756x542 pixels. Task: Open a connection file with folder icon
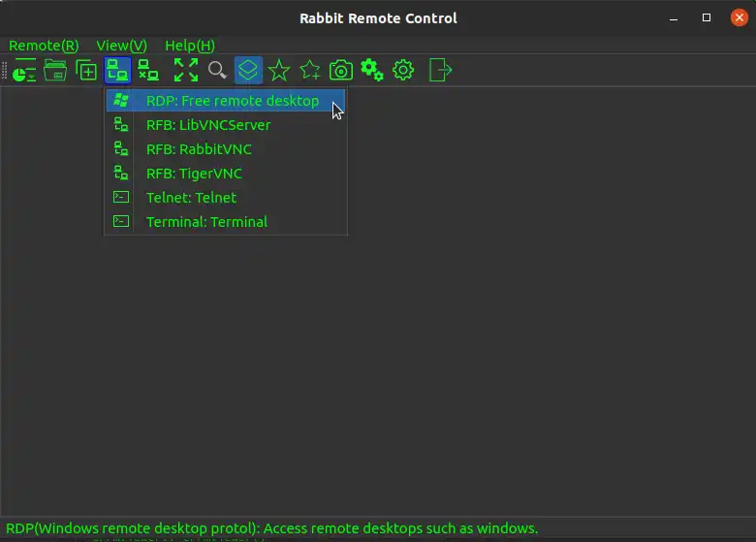coord(55,71)
